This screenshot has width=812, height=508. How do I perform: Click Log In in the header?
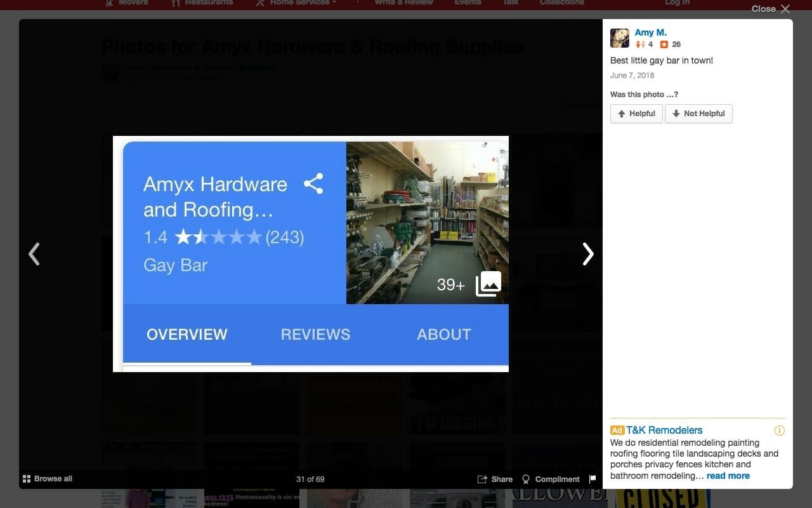click(678, 3)
